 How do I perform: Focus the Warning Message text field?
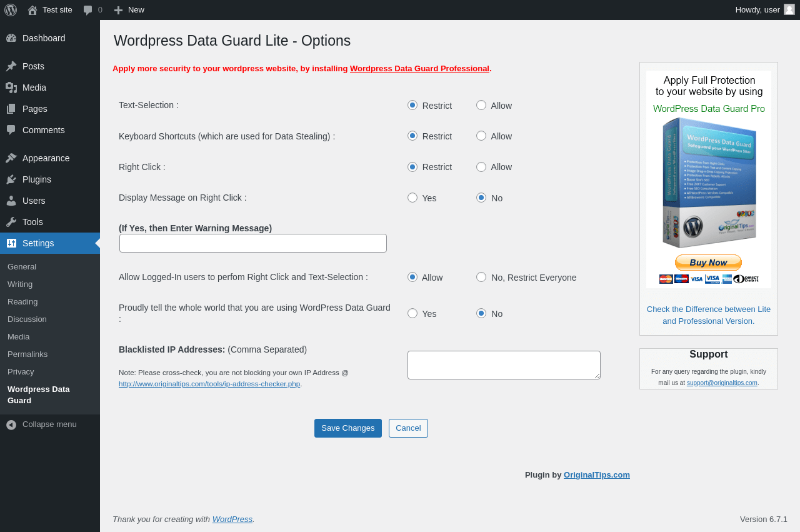tap(253, 243)
